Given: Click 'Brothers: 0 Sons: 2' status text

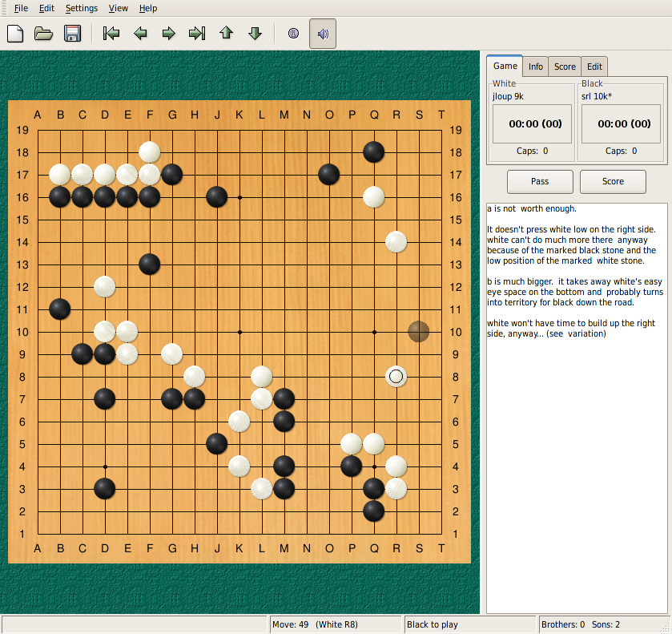Looking at the screenshot, I should click(581, 624).
